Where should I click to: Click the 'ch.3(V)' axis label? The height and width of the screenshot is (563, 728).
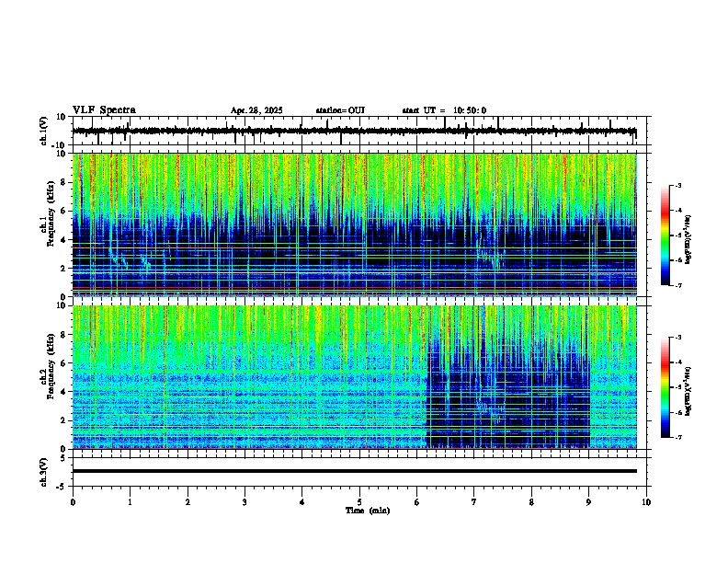click(x=44, y=472)
